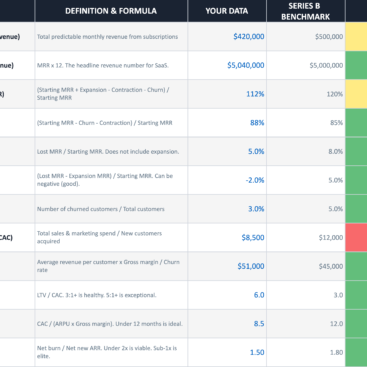Image resolution: width=367 pixels, height=367 pixels.
Task: Select the $45,000 benchmark cell
Action: [306, 266]
